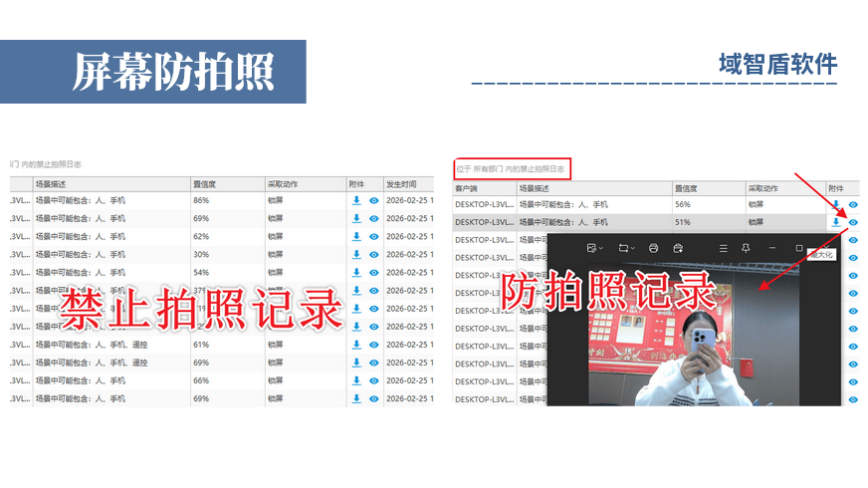Viewport: 868px width, 488px height.
Task: Select the 54% confidence value cell
Action: [x=201, y=273]
